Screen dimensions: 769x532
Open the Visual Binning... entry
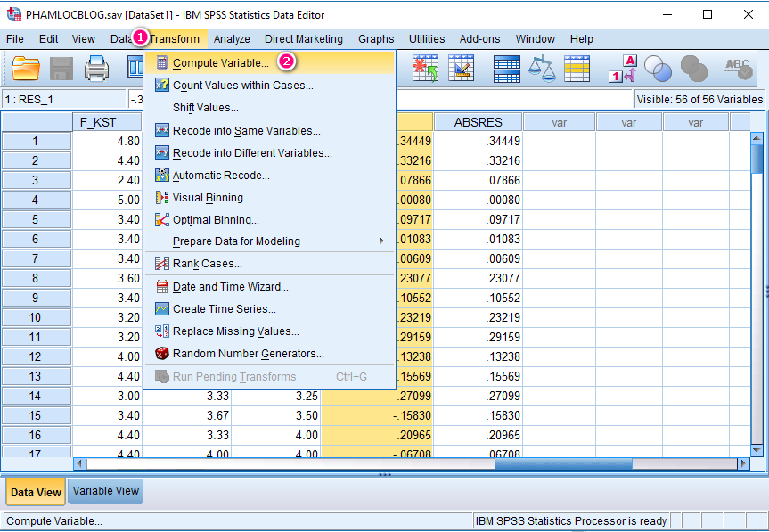click(270, 198)
